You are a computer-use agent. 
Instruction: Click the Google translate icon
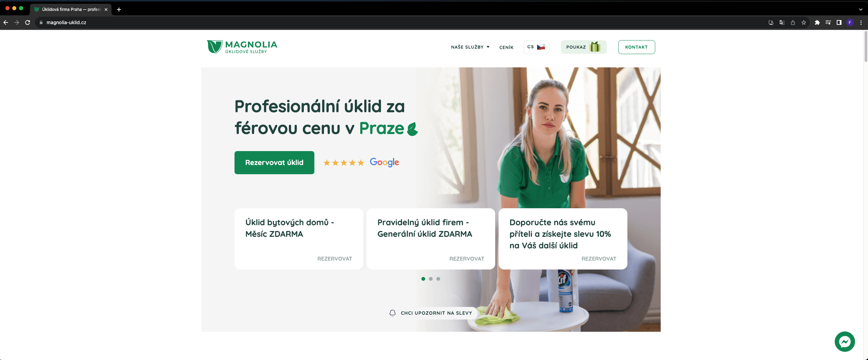(x=782, y=22)
